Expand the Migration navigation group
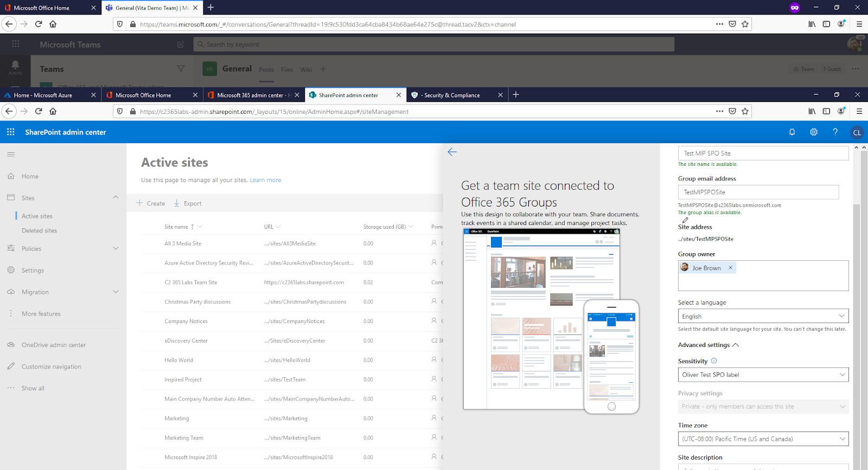Image resolution: width=868 pixels, height=470 pixels. tap(116, 292)
